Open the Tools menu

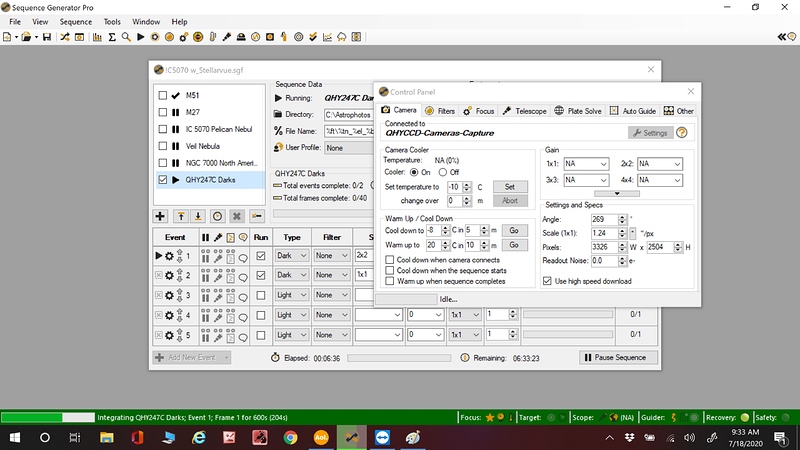pyautogui.click(x=112, y=22)
